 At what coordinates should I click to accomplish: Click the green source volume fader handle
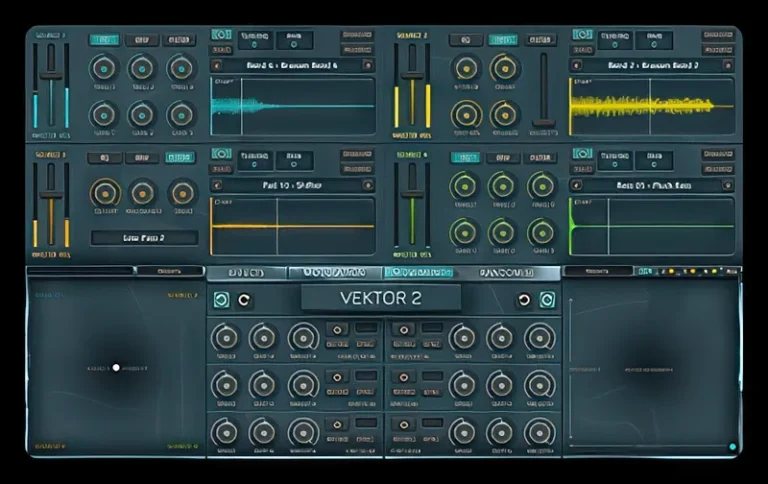click(412, 195)
